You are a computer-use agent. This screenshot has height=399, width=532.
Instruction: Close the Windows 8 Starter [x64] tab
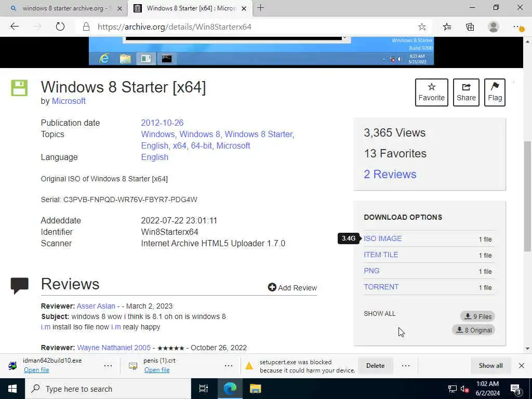tap(244, 8)
